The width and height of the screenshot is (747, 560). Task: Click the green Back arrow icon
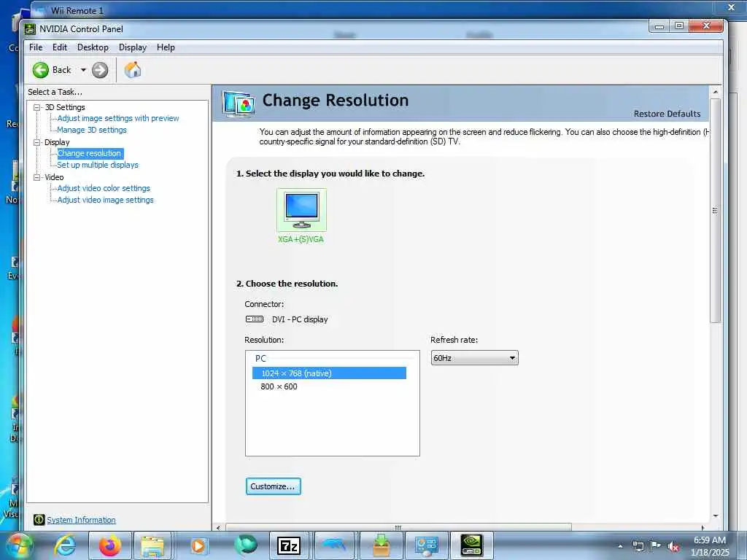click(x=41, y=70)
